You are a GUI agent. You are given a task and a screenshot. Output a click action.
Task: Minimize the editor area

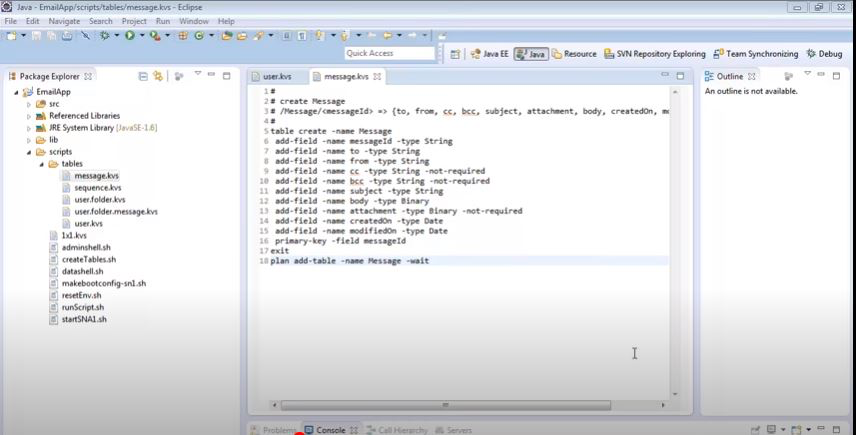click(x=665, y=74)
